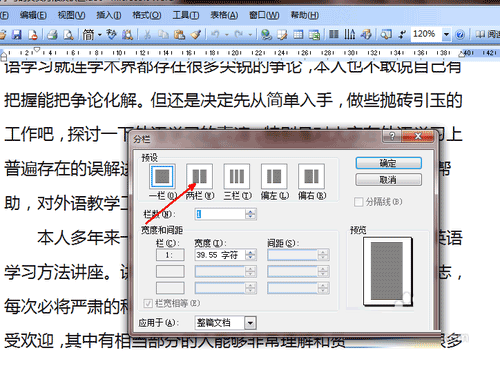Click the dialog help question-mark button
Image resolution: width=500 pixels, height=366 pixels.
(392, 136)
